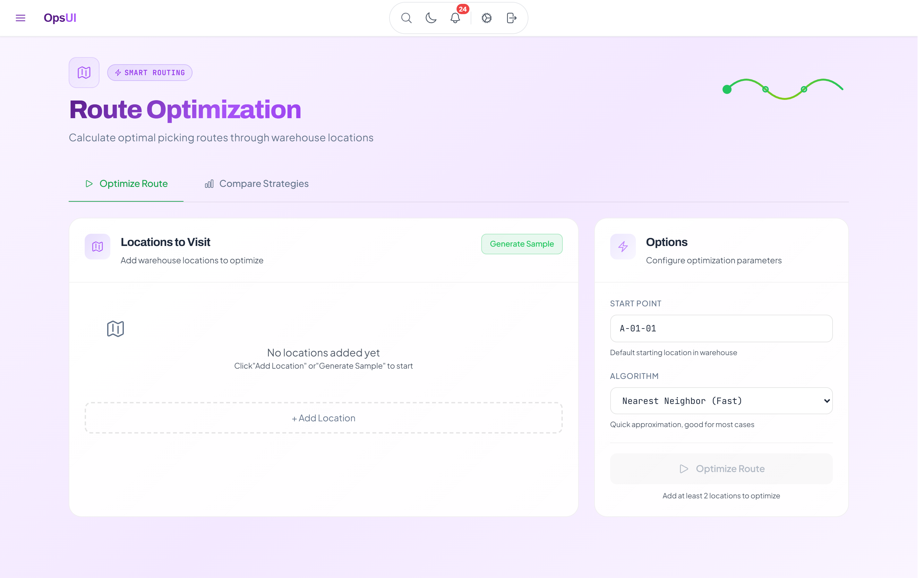Click the 'Calculate optimal picking routes' description

pyautogui.click(x=221, y=138)
